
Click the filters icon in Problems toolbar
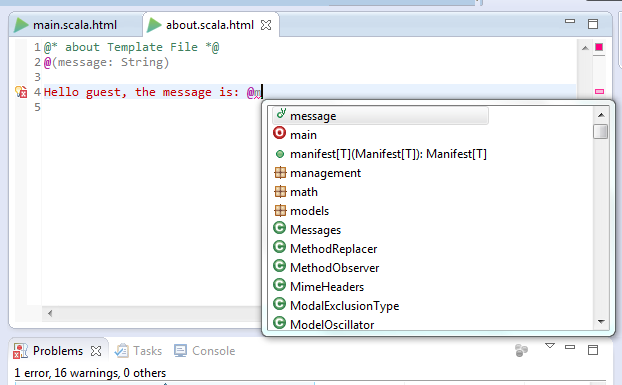[521, 350]
